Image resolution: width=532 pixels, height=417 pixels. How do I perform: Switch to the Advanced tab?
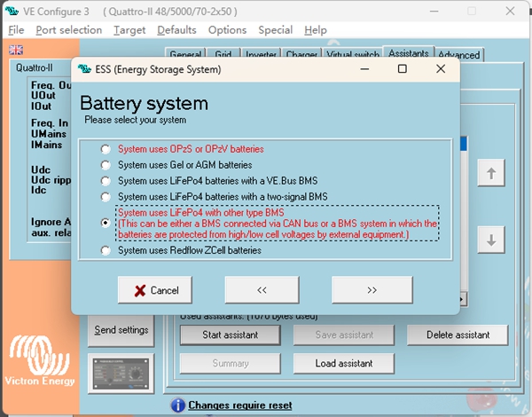coord(459,55)
